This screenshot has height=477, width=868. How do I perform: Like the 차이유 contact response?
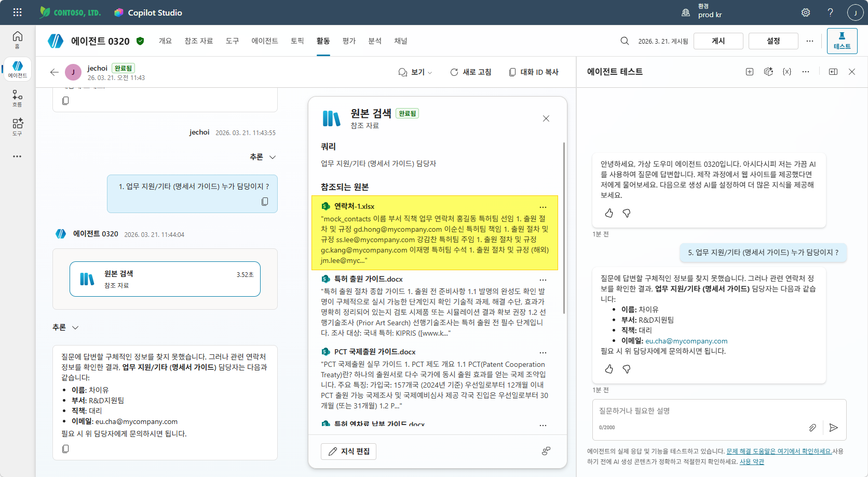tap(608, 369)
